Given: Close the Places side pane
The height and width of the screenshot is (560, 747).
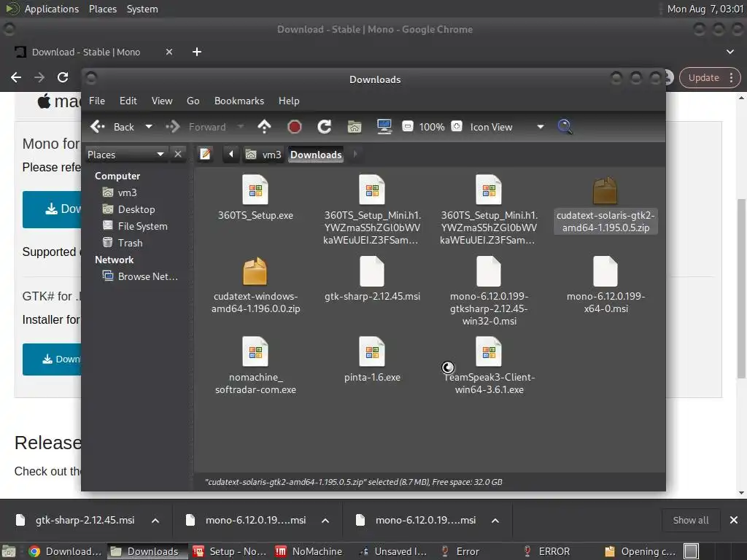Looking at the screenshot, I should tap(178, 155).
